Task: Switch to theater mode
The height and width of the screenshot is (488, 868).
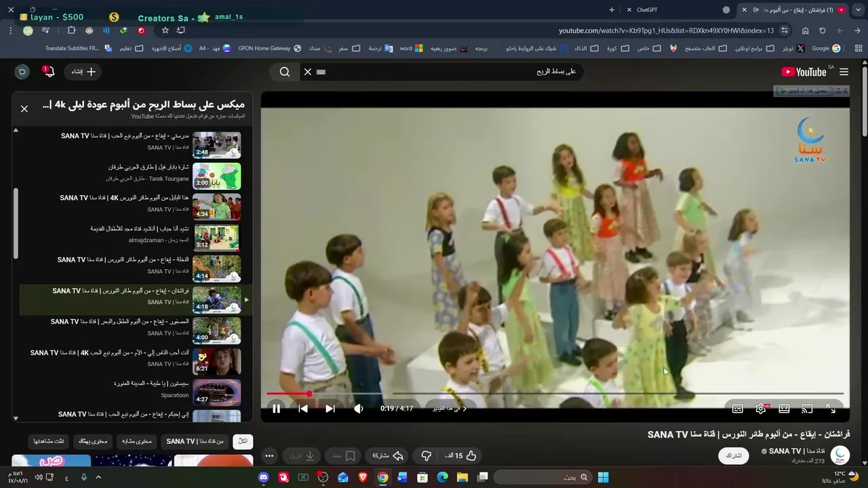Action: tap(784, 409)
